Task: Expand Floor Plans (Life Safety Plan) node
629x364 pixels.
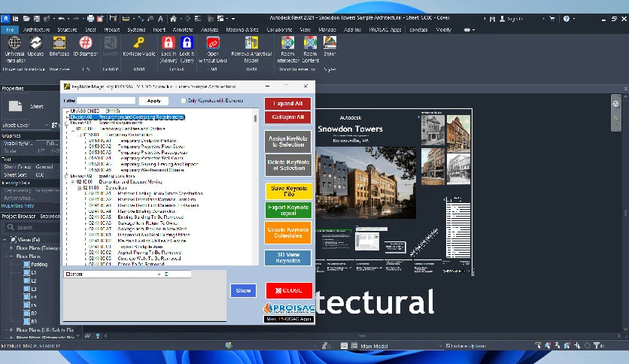Action: point(11,330)
